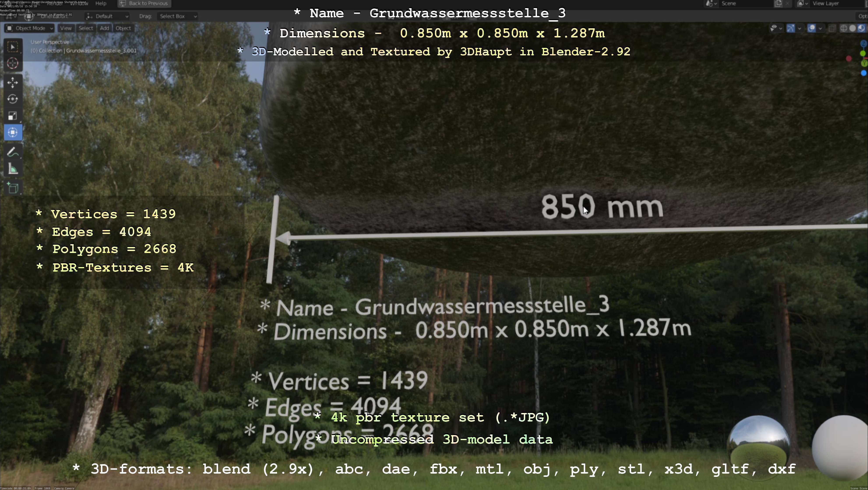Toggle the Show Gizmo button

point(791,28)
